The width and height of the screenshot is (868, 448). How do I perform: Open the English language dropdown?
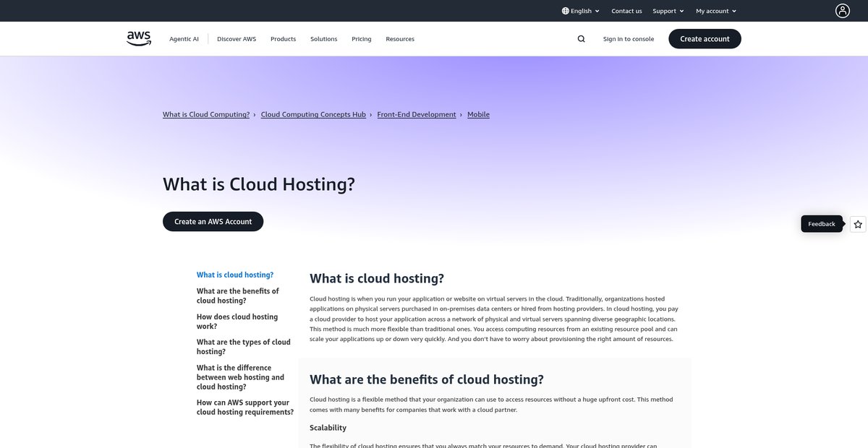tap(581, 11)
